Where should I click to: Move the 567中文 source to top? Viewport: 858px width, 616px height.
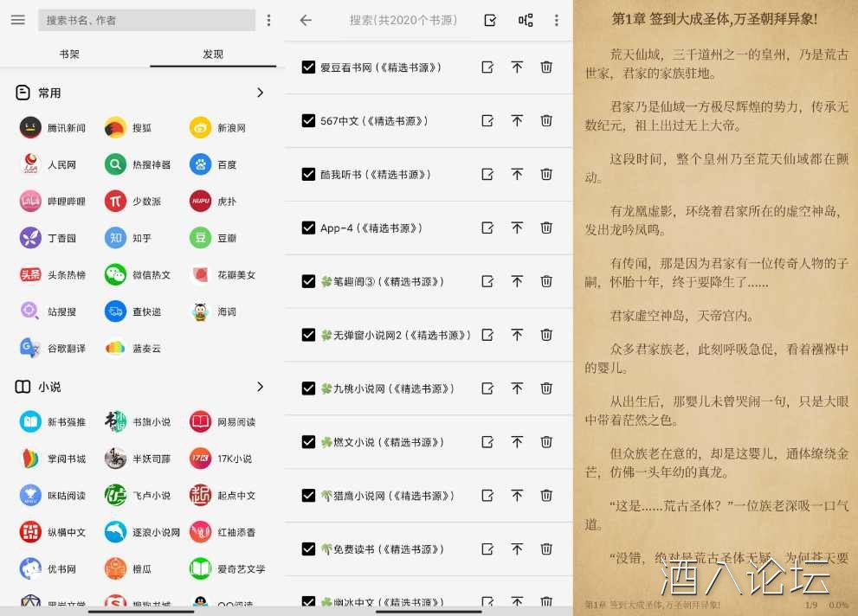517,121
